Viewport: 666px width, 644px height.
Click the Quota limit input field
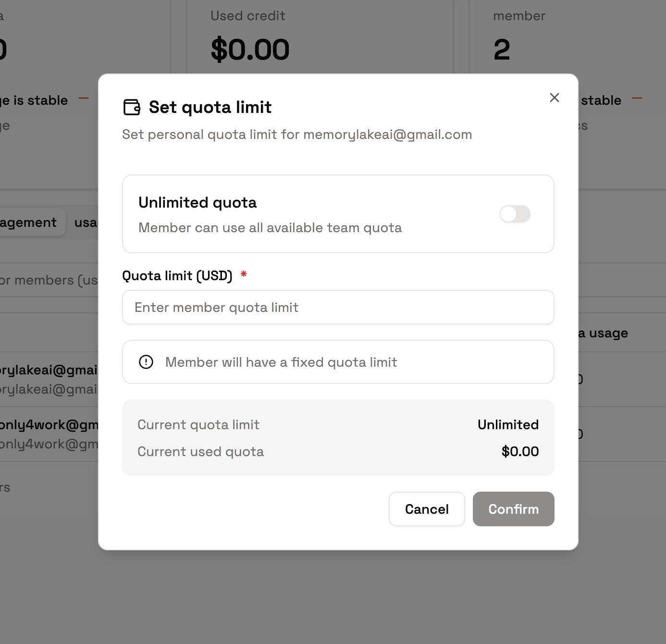coord(338,307)
